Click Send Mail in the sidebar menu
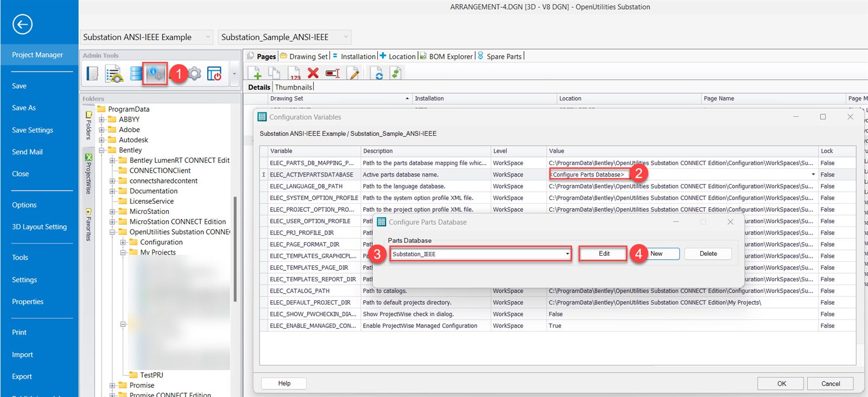 pyautogui.click(x=27, y=152)
